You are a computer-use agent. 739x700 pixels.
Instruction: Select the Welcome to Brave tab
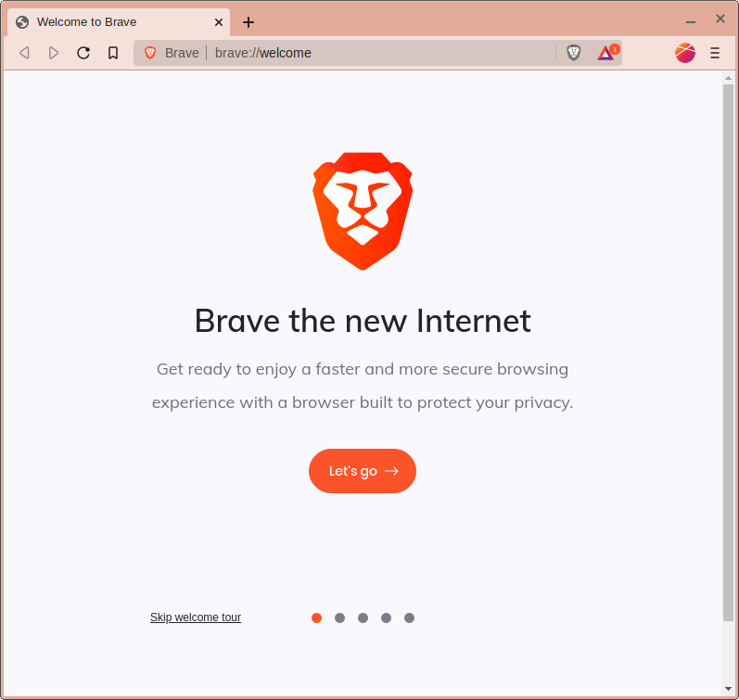click(118, 22)
